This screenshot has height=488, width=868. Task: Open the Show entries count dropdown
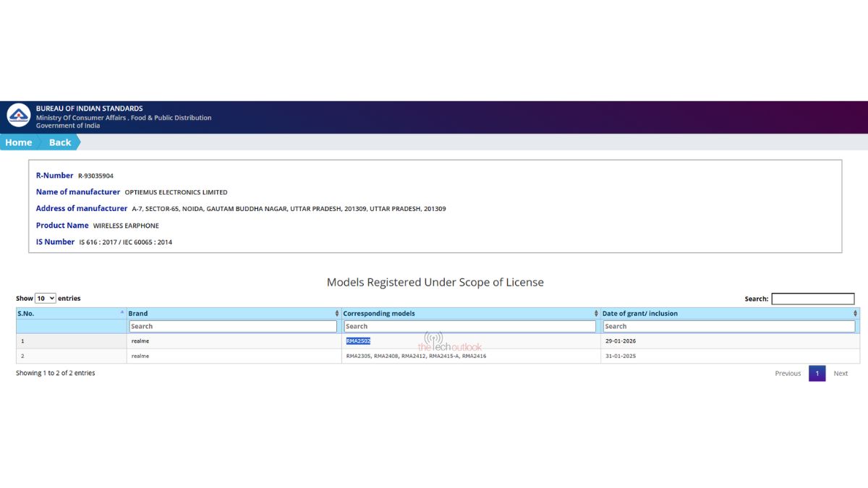click(45, 299)
